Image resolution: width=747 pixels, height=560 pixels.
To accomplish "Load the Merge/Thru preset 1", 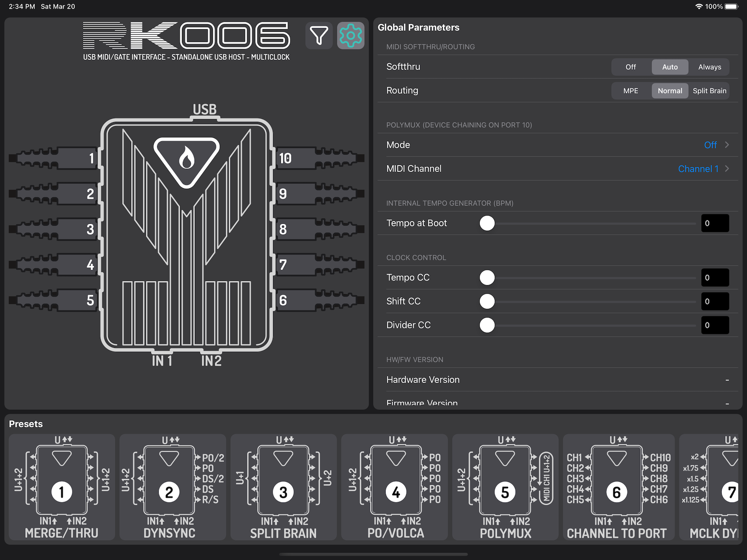I will [62, 487].
